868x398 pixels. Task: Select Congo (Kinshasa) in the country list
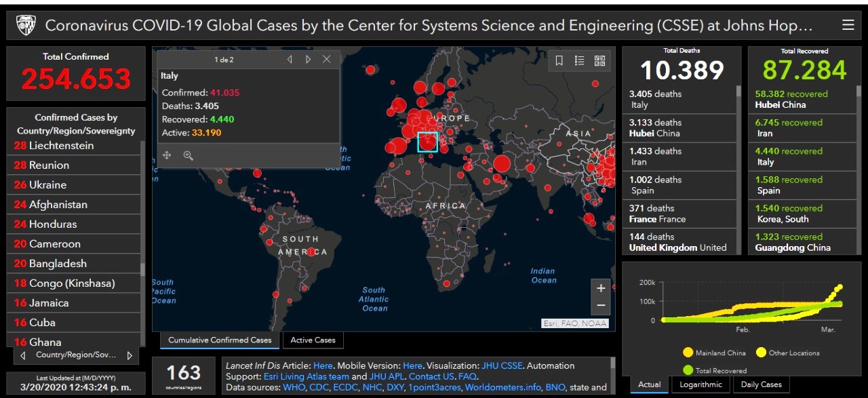click(x=73, y=283)
